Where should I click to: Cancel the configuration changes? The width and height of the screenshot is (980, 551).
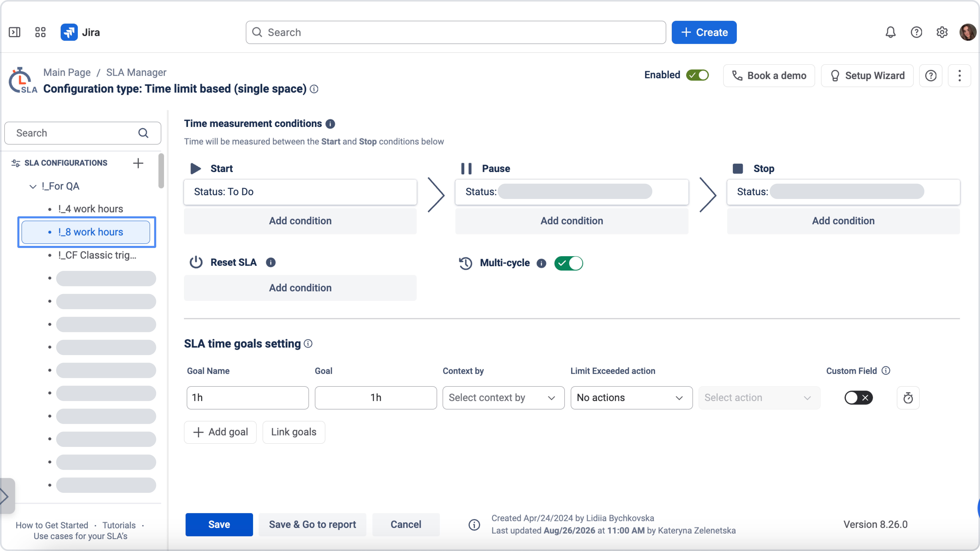tap(406, 525)
